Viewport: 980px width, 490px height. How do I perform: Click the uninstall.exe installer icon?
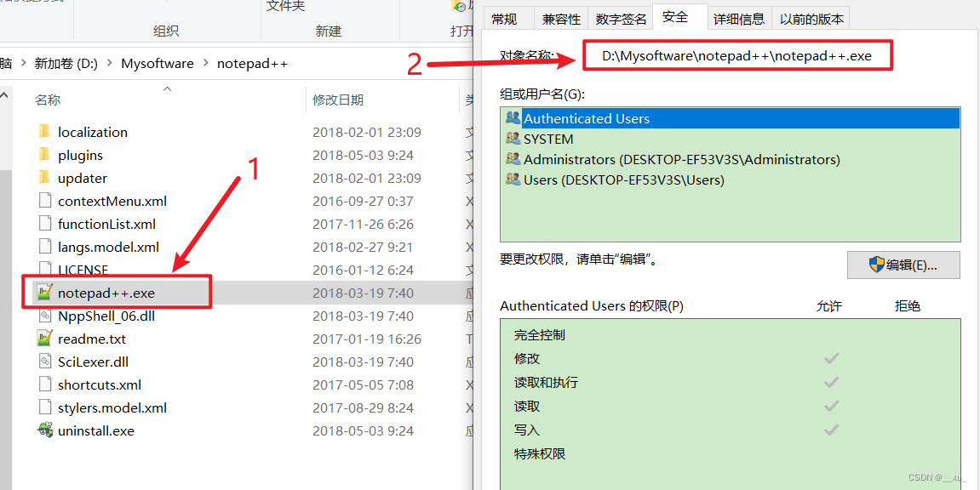point(43,430)
